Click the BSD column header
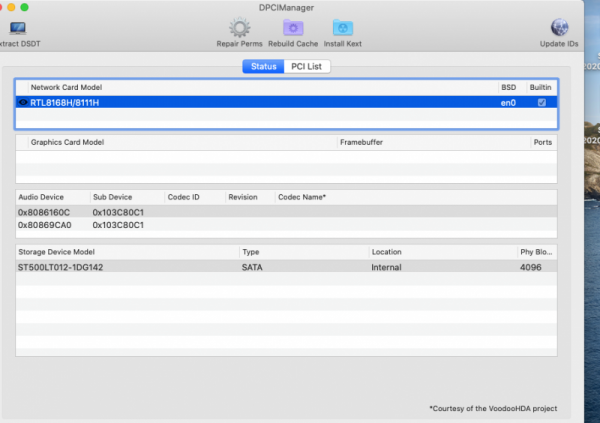The width and height of the screenshot is (600, 423). point(508,88)
